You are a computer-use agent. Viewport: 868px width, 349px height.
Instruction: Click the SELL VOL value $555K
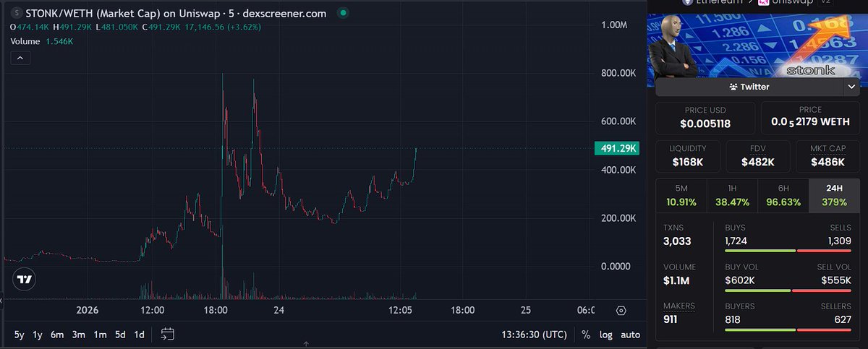pos(836,280)
